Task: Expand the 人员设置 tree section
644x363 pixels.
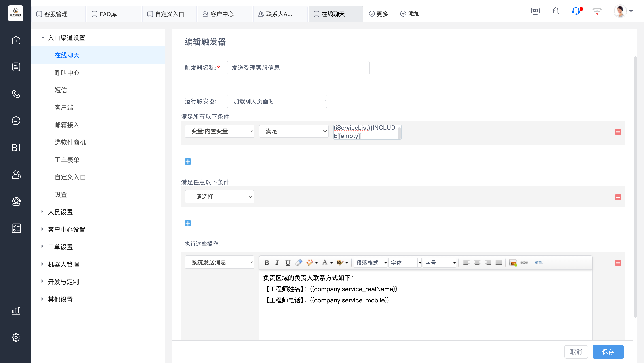Action: pyautogui.click(x=60, y=212)
